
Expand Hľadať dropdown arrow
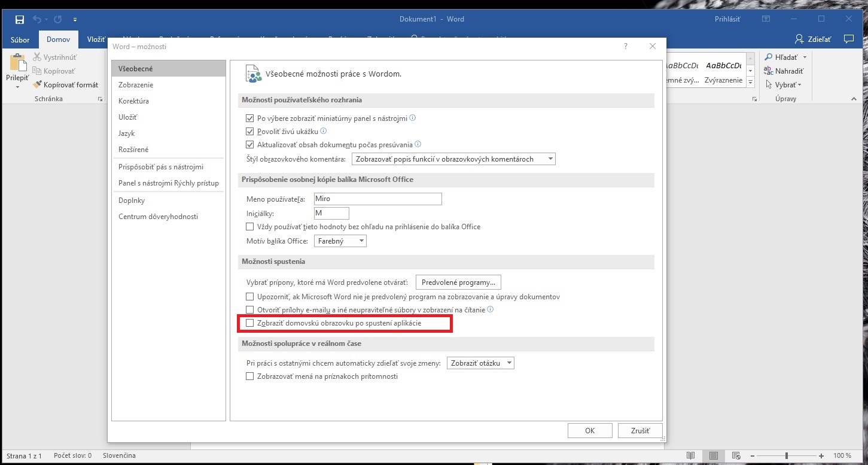point(805,57)
